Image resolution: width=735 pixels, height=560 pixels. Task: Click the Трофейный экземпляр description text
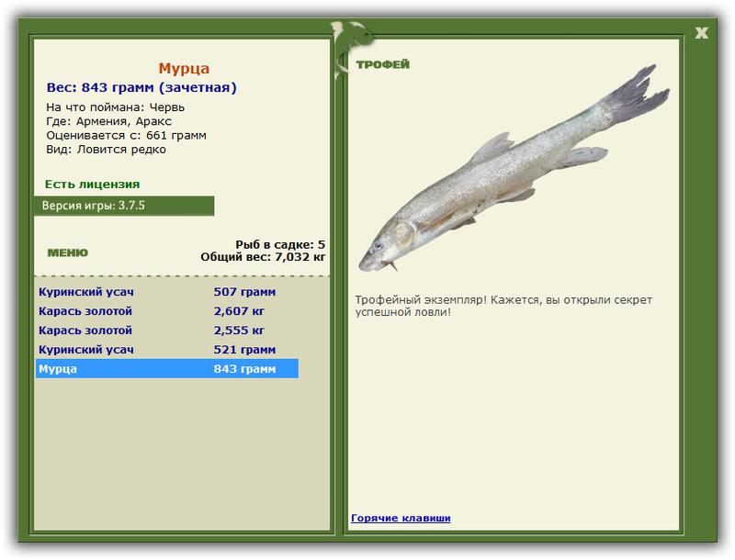503,306
